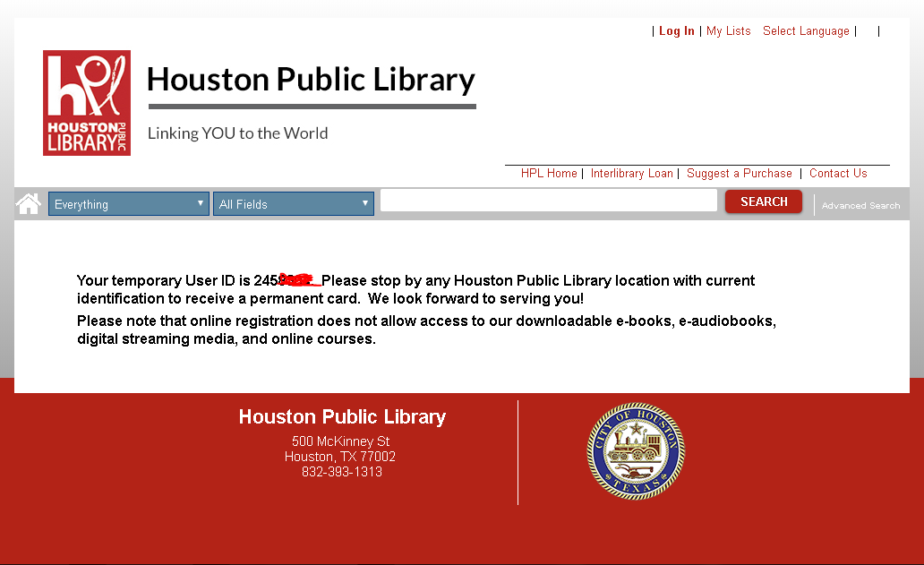Click the Log In link
Viewport: 924px width, 565px height.
676,31
